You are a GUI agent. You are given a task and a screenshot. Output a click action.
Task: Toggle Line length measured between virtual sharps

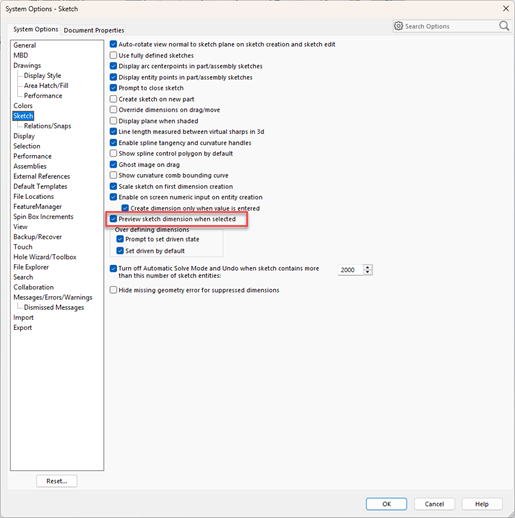coord(113,131)
